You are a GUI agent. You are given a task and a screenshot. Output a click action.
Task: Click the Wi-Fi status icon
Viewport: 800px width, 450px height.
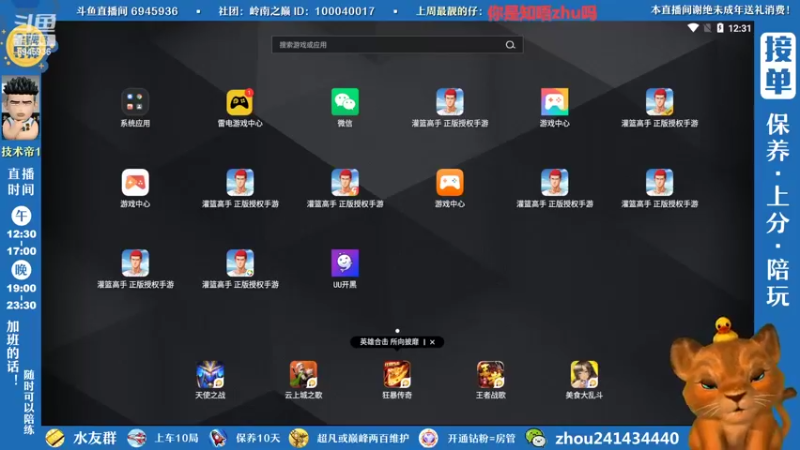[x=693, y=28]
